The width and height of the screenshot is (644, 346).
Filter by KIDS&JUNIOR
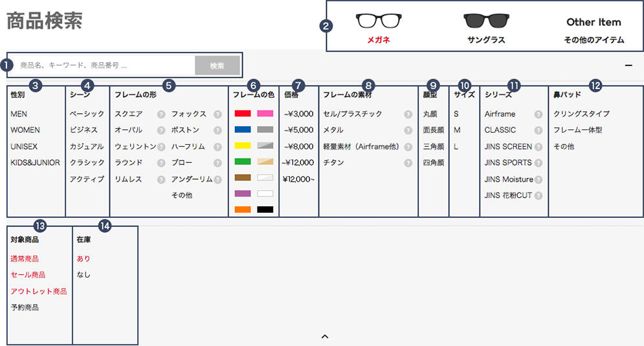click(x=36, y=162)
